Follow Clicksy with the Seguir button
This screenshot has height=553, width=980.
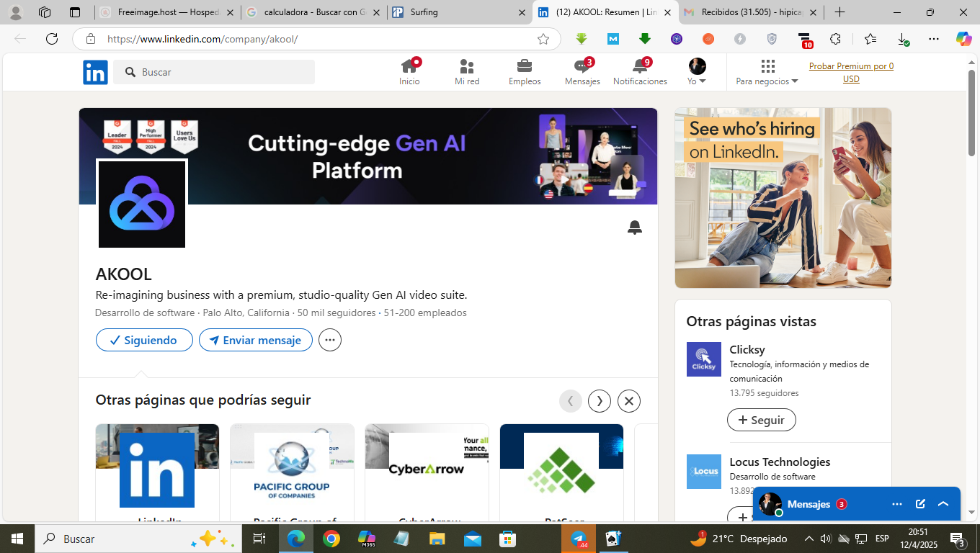pyautogui.click(x=762, y=420)
